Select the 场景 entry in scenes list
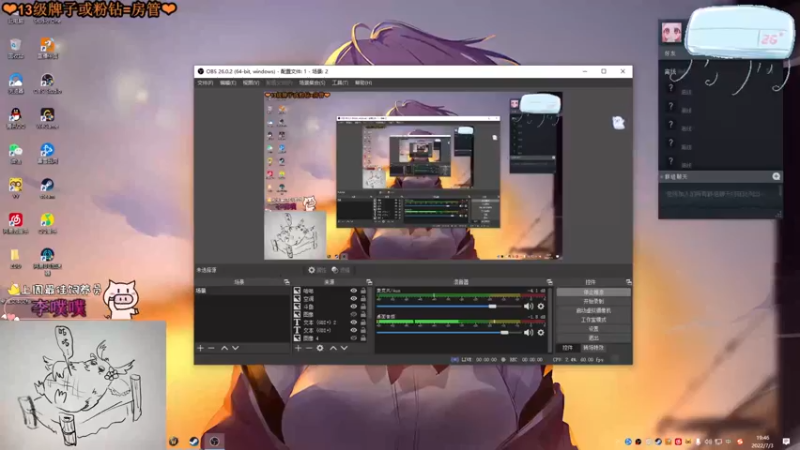 pyautogui.click(x=242, y=291)
